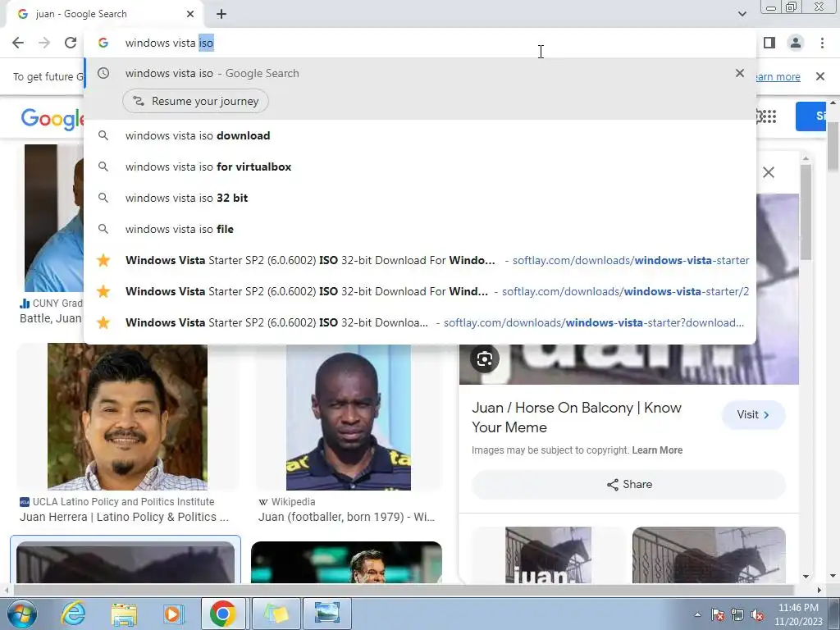Click the Google logo on the page

pyautogui.click(x=52, y=119)
